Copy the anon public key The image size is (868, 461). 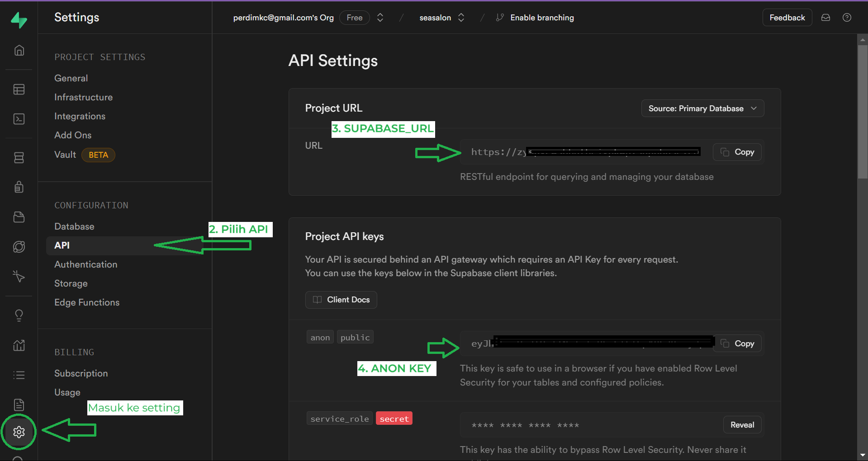(x=737, y=343)
